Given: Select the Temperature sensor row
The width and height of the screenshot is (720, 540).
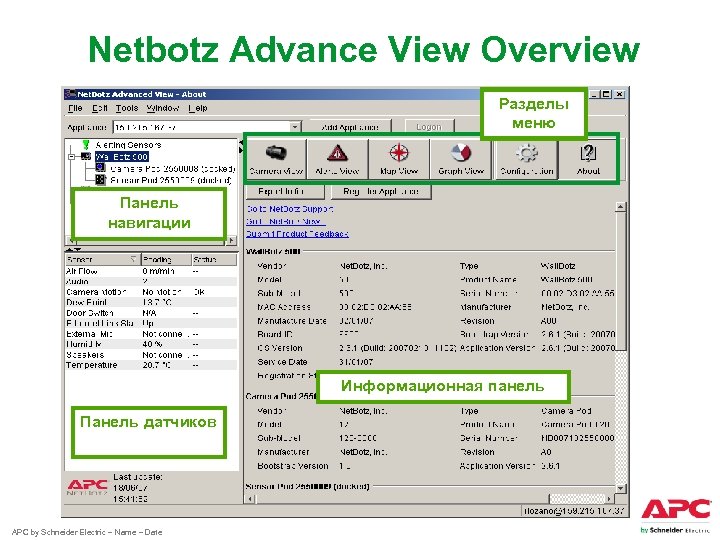Looking at the screenshot, I should (x=151, y=365).
